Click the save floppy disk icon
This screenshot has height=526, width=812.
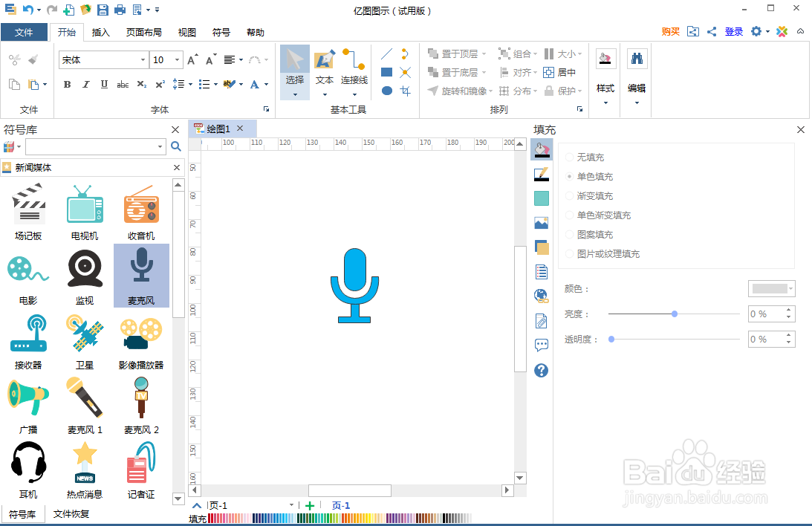pos(103,10)
